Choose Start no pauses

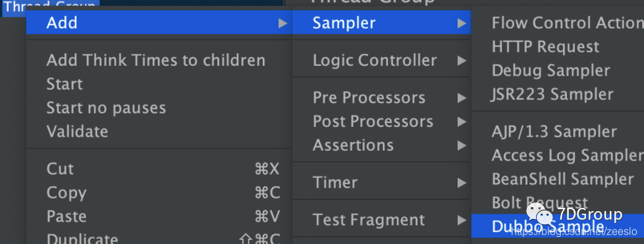106,108
